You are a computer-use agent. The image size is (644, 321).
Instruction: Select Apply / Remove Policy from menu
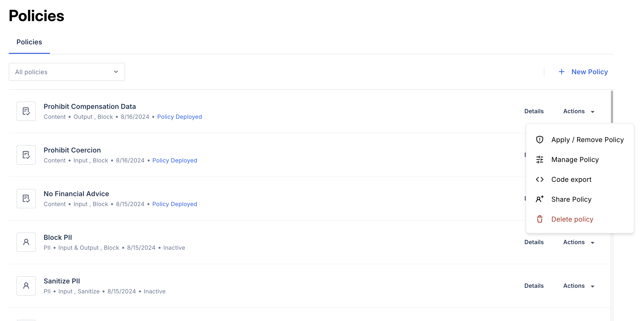580,139
